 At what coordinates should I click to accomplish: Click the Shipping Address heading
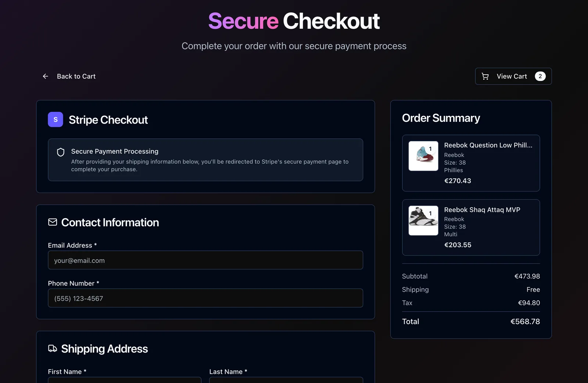tap(104, 348)
